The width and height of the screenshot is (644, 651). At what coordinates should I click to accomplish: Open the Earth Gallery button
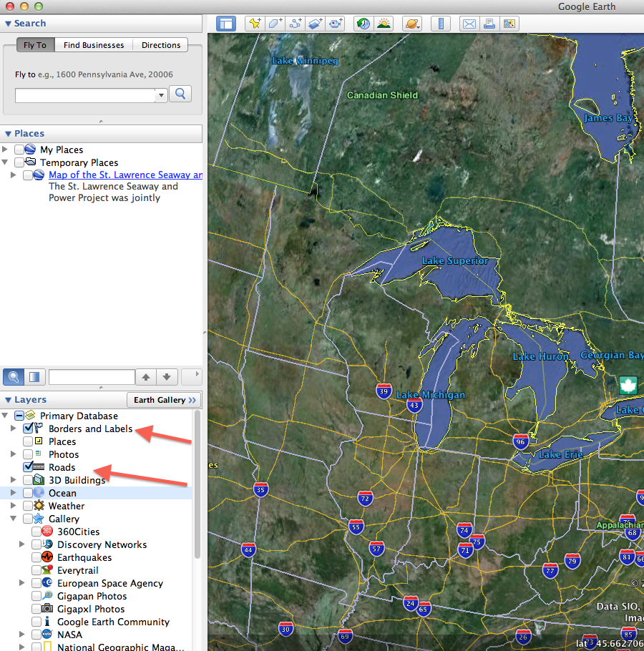pos(164,400)
